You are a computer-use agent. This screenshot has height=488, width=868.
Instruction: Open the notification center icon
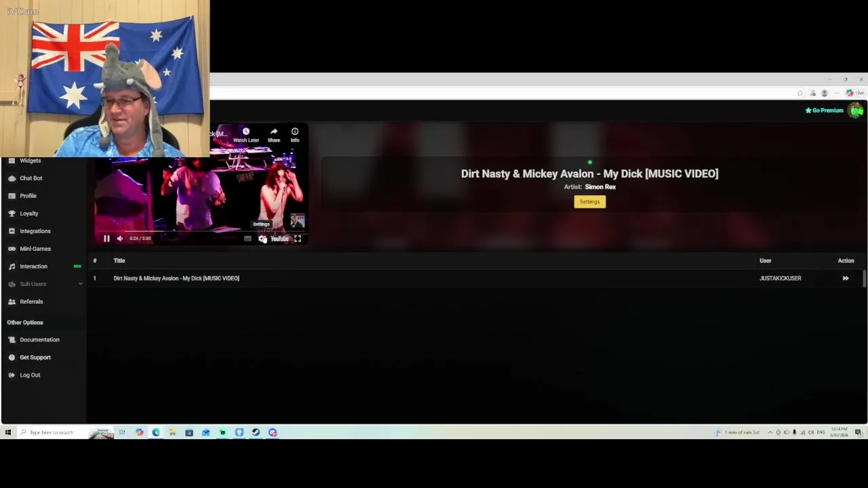tap(858, 432)
